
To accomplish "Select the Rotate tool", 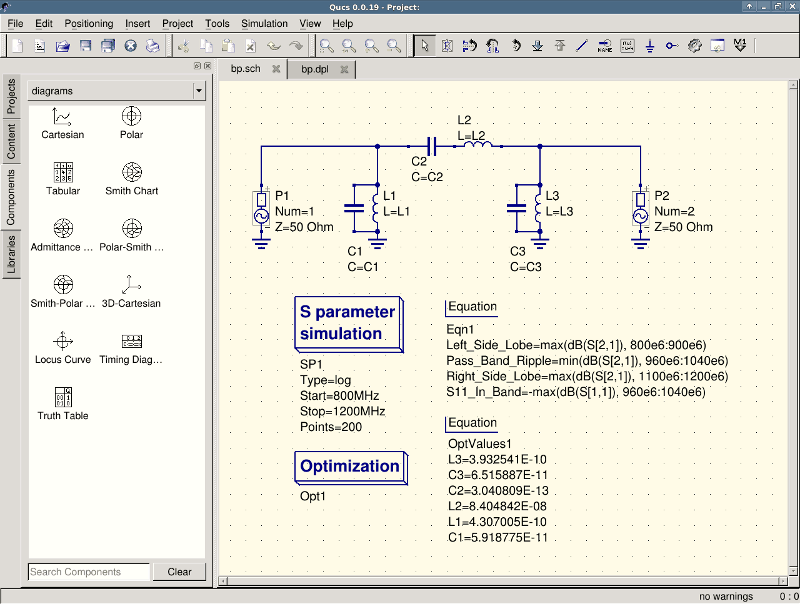I will pyautogui.click(x=515, y=46).
